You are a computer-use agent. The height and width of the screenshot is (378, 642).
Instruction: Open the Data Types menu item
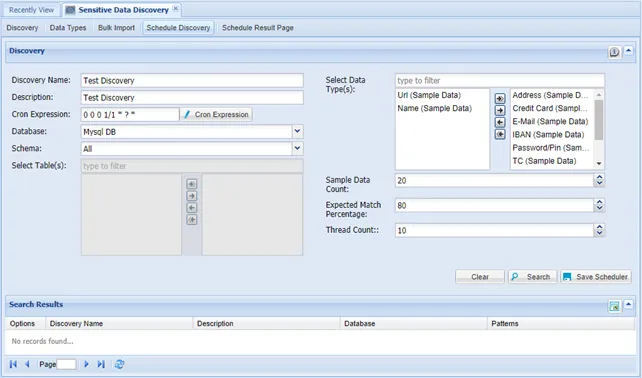(68, 28)
